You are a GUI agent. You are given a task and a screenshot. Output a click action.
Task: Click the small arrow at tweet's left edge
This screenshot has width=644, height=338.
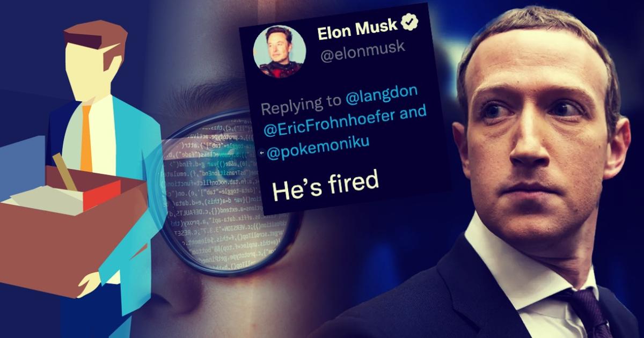tap(261, 153)
